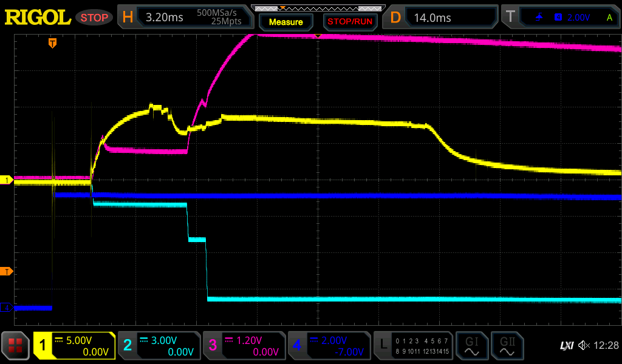Viewport: 622px width, 364px height.
Task: Click the RIGOL logo
Action: coord(38,18)
